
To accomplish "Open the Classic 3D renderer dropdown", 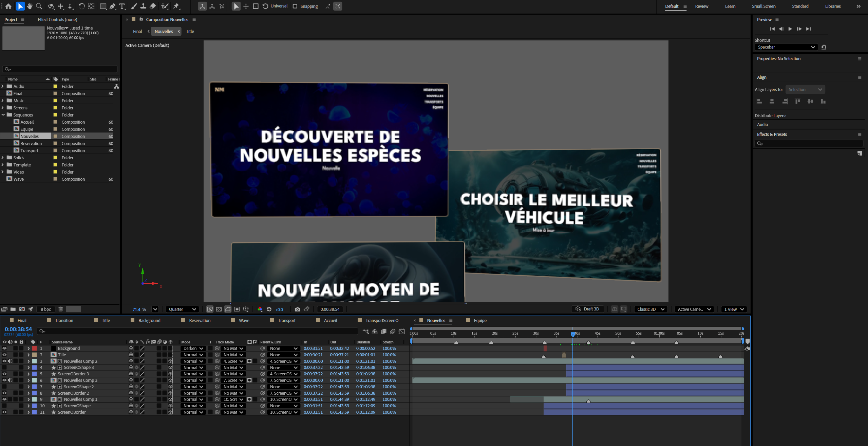I will point(650,309).
